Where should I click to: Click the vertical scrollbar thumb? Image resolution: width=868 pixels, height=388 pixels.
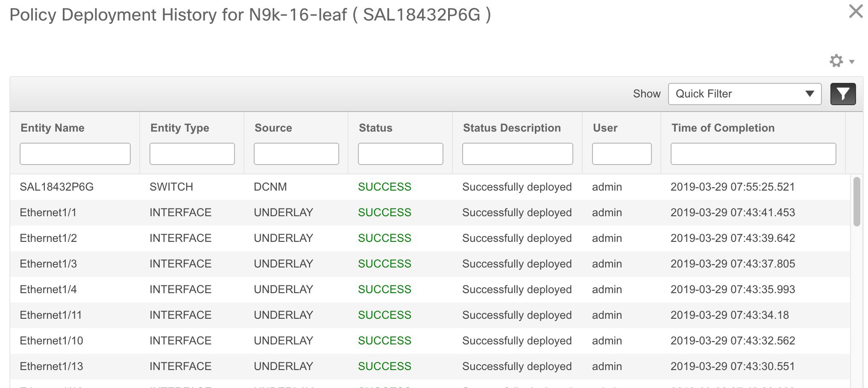pos(856,202)
